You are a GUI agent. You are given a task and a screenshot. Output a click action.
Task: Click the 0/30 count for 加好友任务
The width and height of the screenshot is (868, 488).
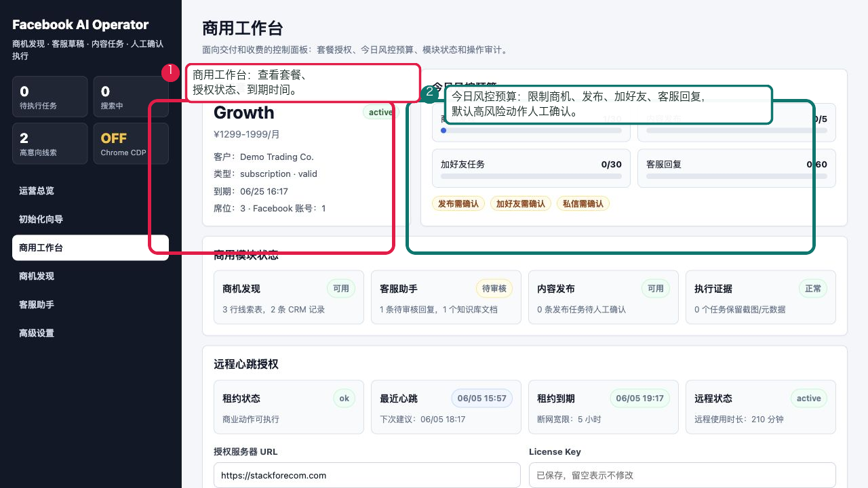611,164
